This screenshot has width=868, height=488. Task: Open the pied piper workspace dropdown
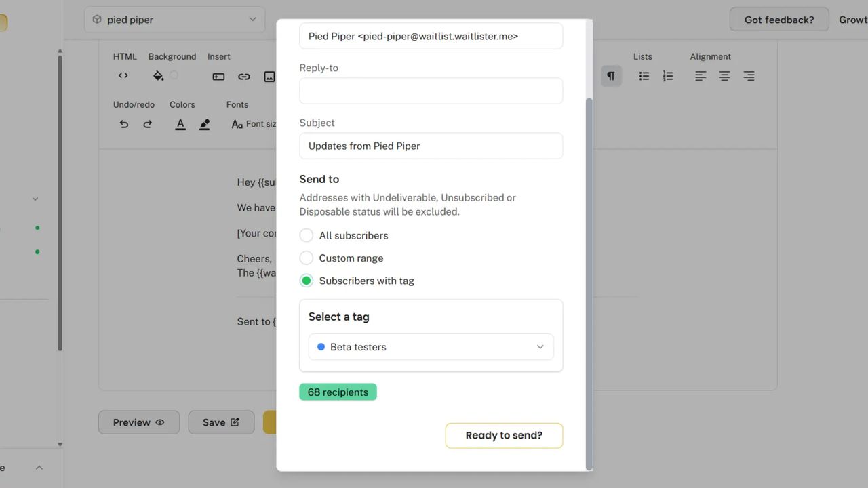(x=174, y=19)
